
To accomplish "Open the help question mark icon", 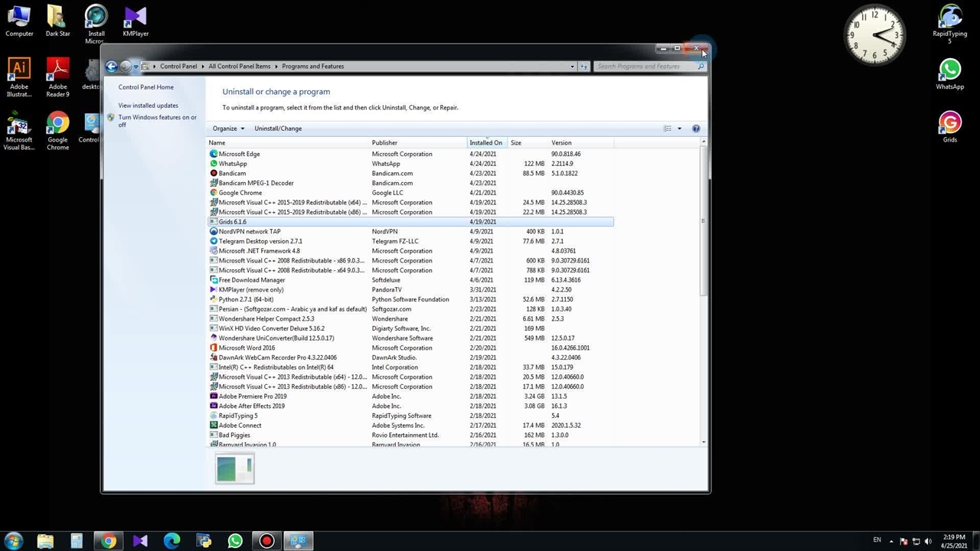I will coord(696,129).
